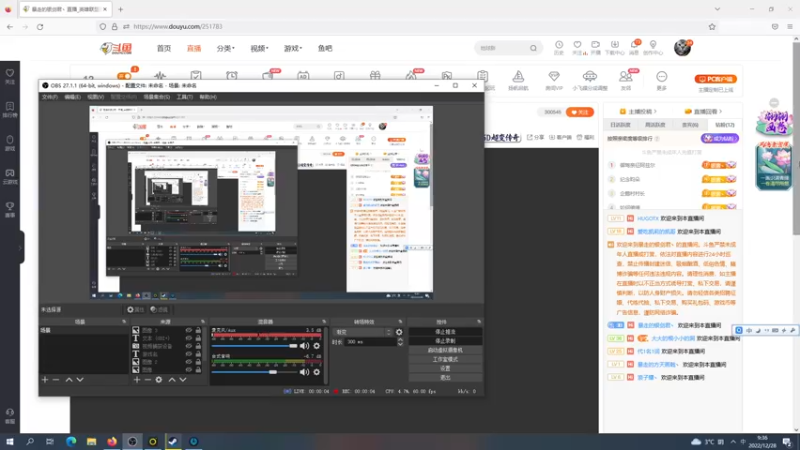The height and width of the screenshot is (450, 800).
Task: Expand the Douyu left sidebar arrow handle
Action: click(x=20, y=248)
